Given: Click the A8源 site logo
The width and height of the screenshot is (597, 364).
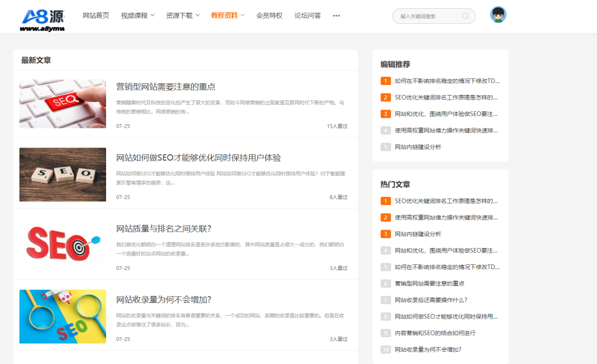Looking at the screenshot, I should point(42,20).
